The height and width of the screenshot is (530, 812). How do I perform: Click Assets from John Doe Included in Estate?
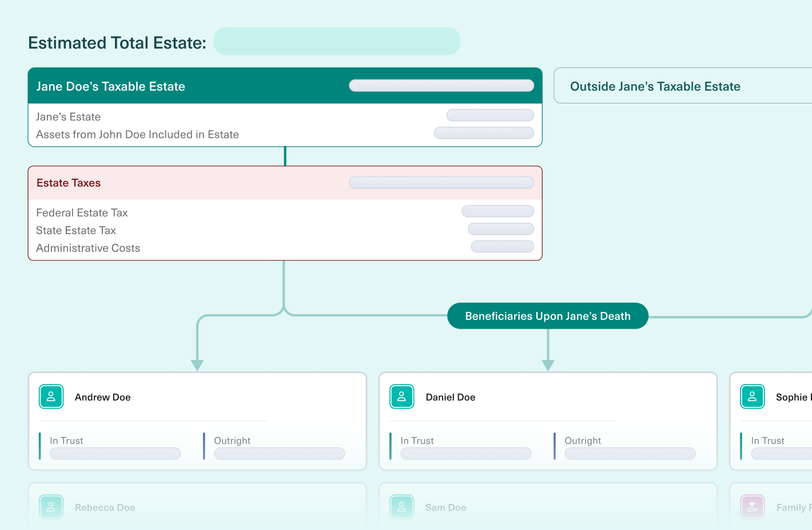137,135
